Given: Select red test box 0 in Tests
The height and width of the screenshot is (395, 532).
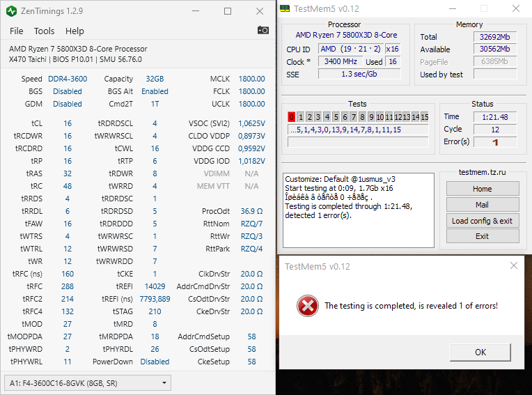Looking at the screenshot, I should [x=292, y=117].
